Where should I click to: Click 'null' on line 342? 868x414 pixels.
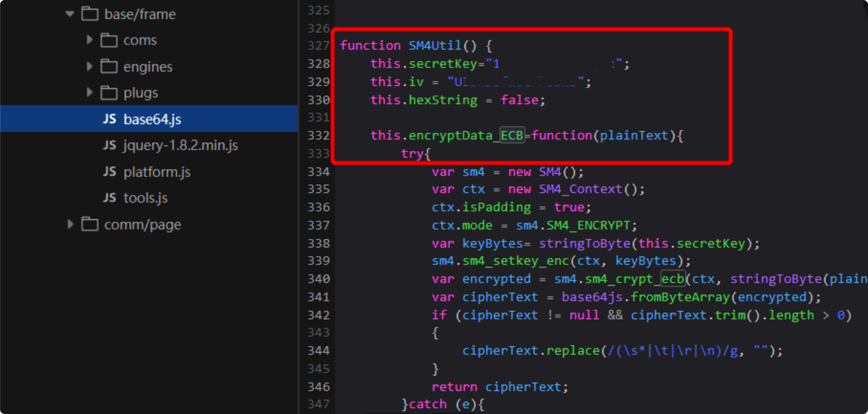point(585,315)
